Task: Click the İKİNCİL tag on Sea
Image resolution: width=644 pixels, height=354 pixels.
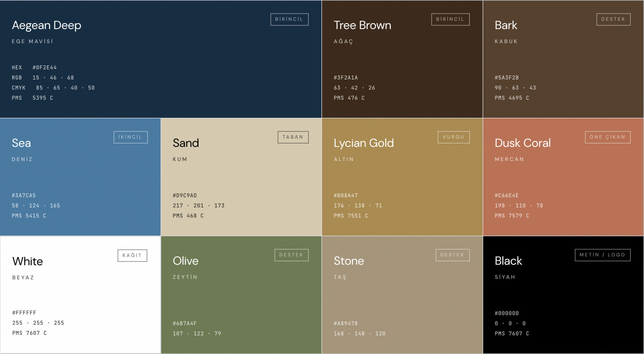Action: [x=130, y=137]
